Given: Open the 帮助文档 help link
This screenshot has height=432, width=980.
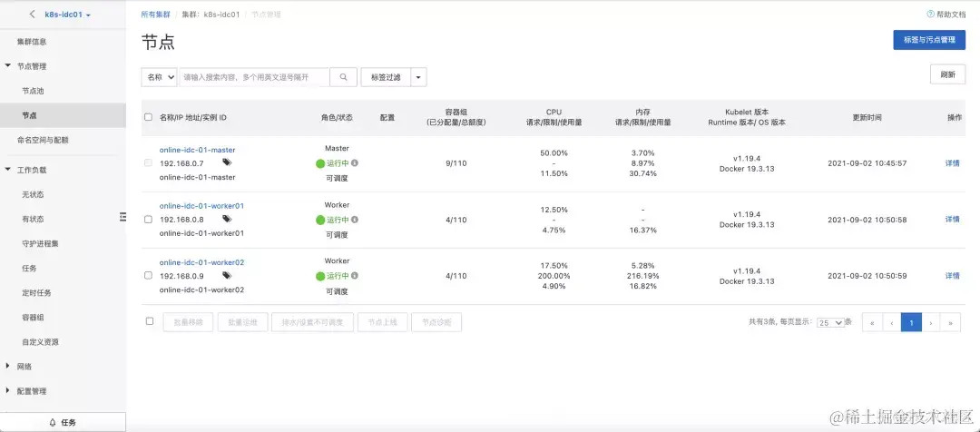Looking at the screenshot, I should tap(951, 14).
